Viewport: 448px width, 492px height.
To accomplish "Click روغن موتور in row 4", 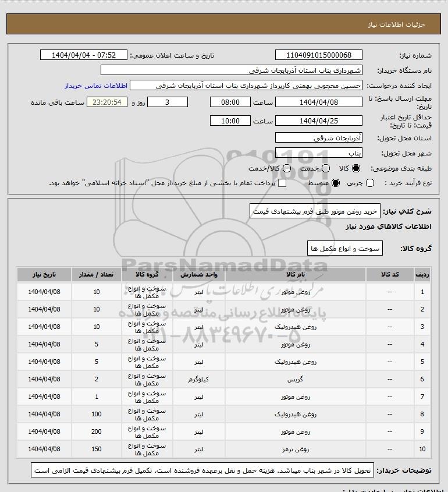I will pyautogui.click(x=296, y=344).
